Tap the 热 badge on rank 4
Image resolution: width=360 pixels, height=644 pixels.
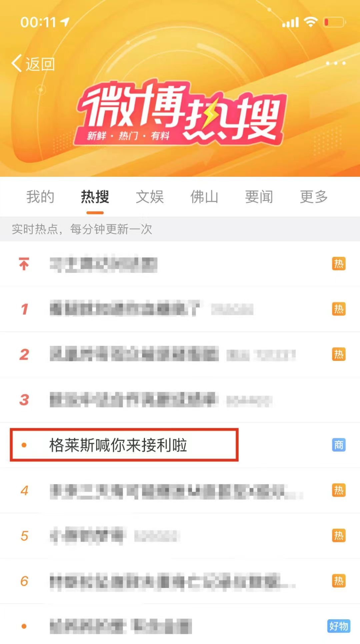(x=339, y=490)
